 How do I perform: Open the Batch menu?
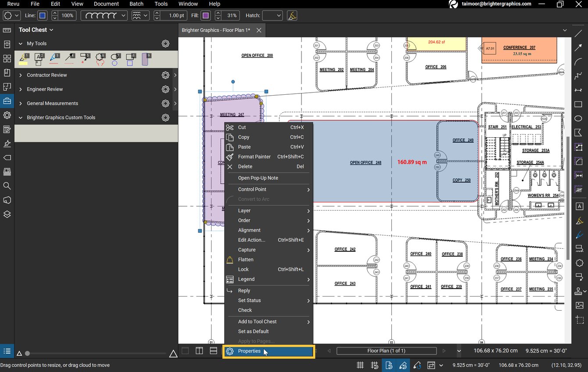pos(136,4)
